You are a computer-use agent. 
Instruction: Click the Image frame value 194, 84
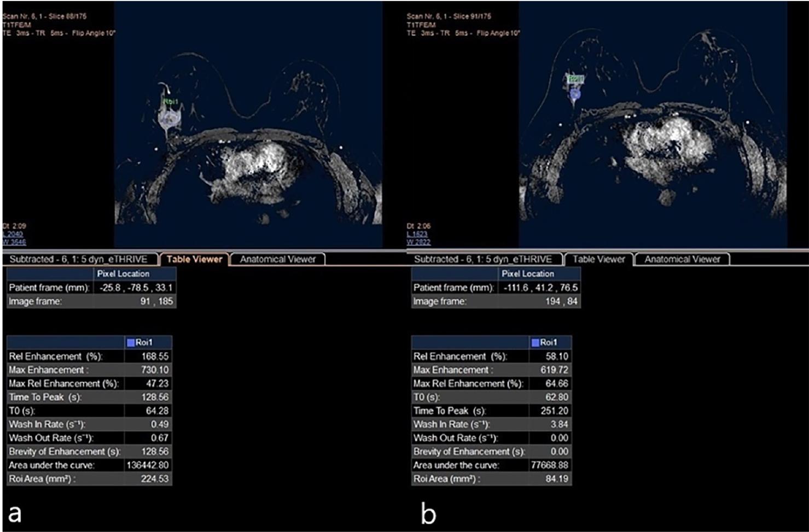point(561,301)
